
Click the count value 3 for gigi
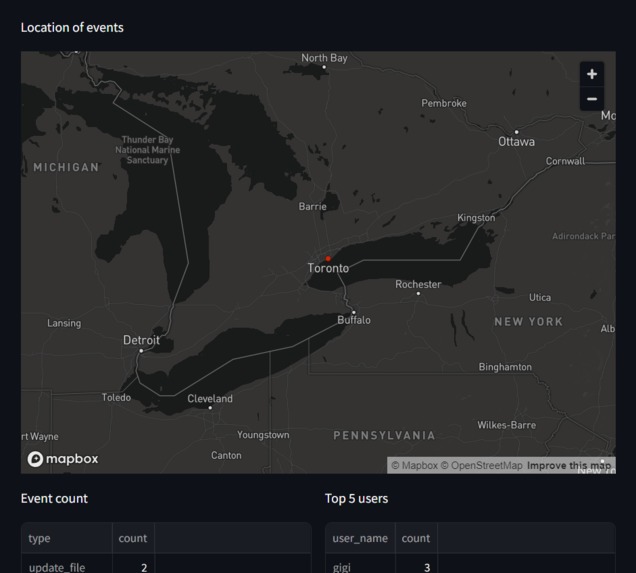click(416, 564)
